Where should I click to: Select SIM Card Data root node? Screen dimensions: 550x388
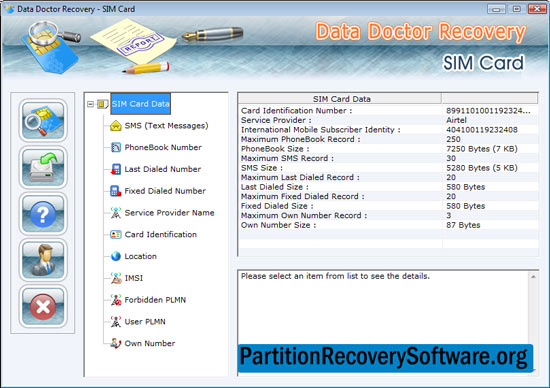[x=141, y=104]
